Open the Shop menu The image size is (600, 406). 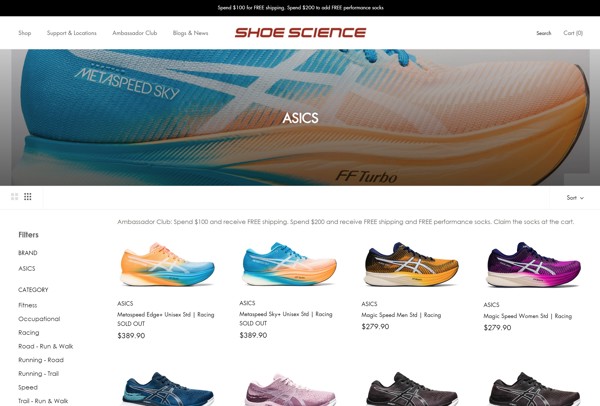click(24, 33)
